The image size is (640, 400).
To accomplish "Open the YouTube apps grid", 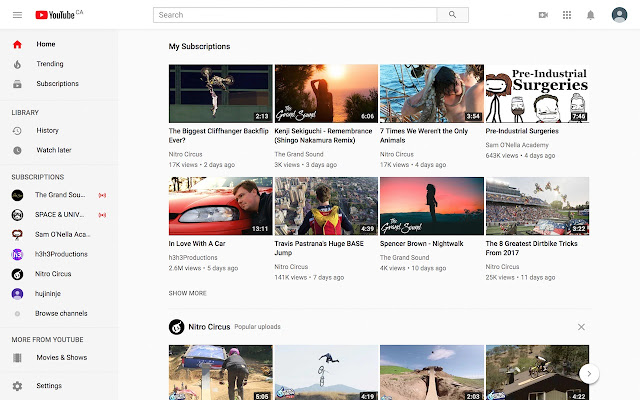I will (567, 15).
